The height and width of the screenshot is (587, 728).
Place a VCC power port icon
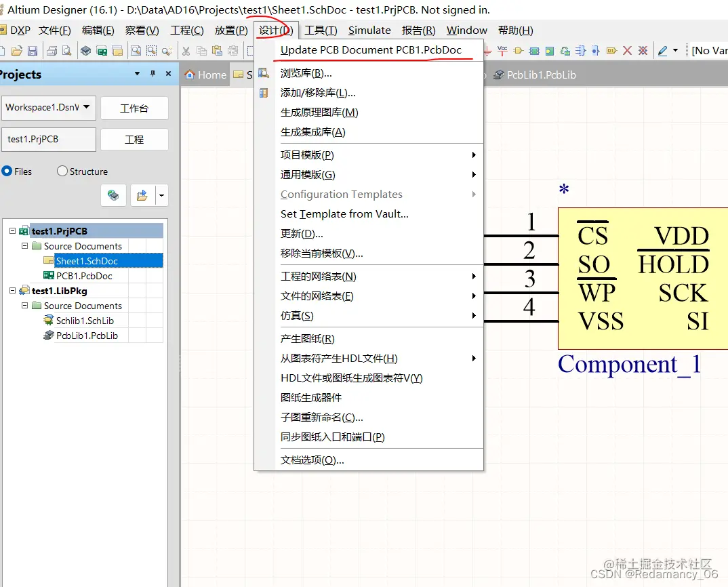pyautogui.click(x=502, y=51)
